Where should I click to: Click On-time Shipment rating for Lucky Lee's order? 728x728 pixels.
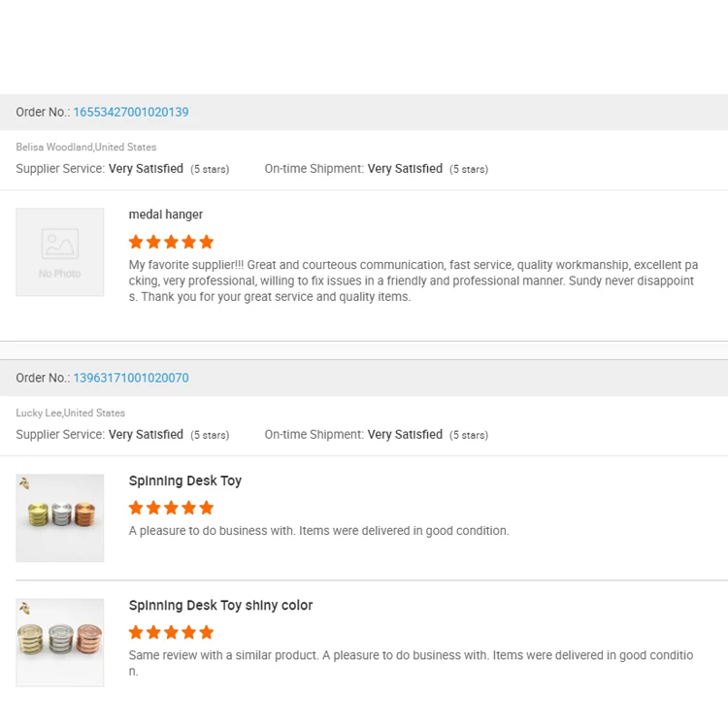(x=405, y=435)
